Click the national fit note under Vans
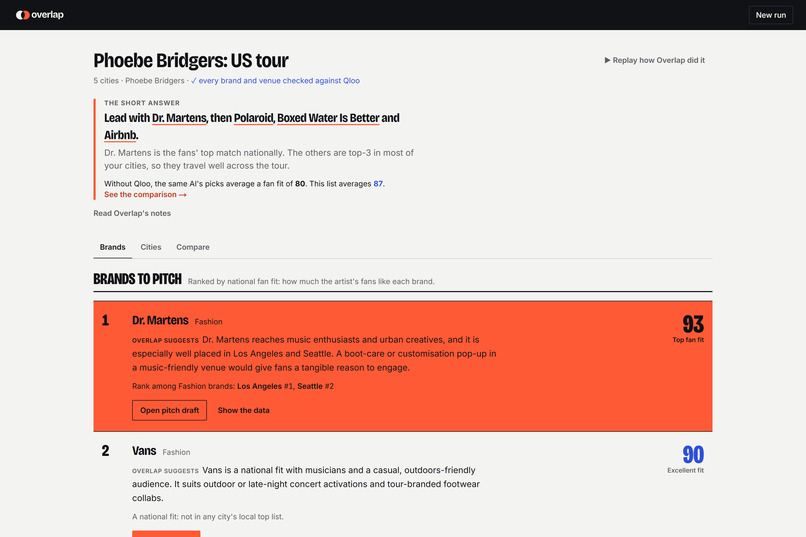 pos(208,517)
